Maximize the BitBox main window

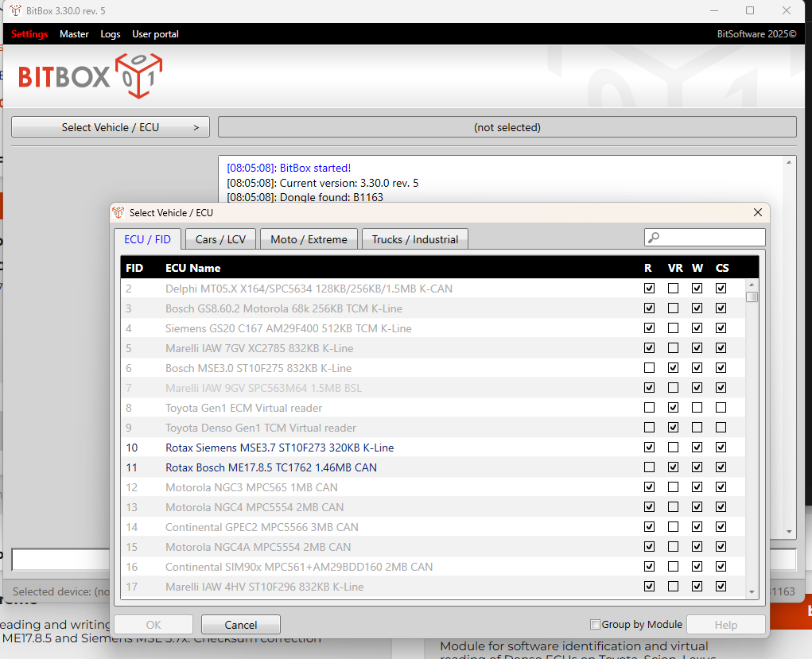(749, 10)
